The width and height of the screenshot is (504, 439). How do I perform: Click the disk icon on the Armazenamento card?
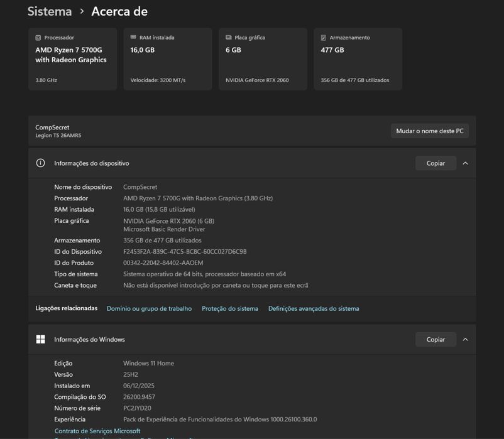coord(324,38)
